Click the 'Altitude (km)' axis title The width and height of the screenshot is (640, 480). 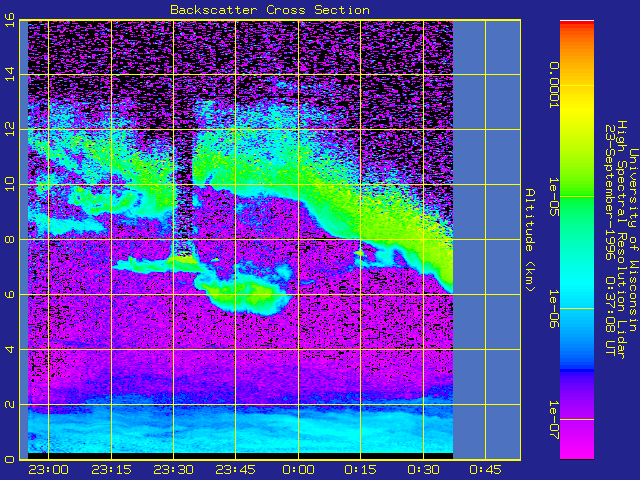pyautogui.click(x=529, y=240)
